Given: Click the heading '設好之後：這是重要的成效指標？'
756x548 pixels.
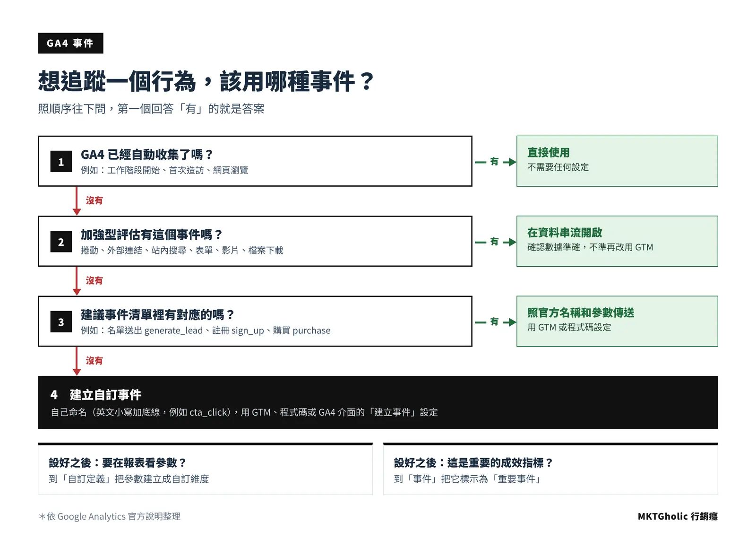Looking at the screenshot, I should click(x=473, y=462).
